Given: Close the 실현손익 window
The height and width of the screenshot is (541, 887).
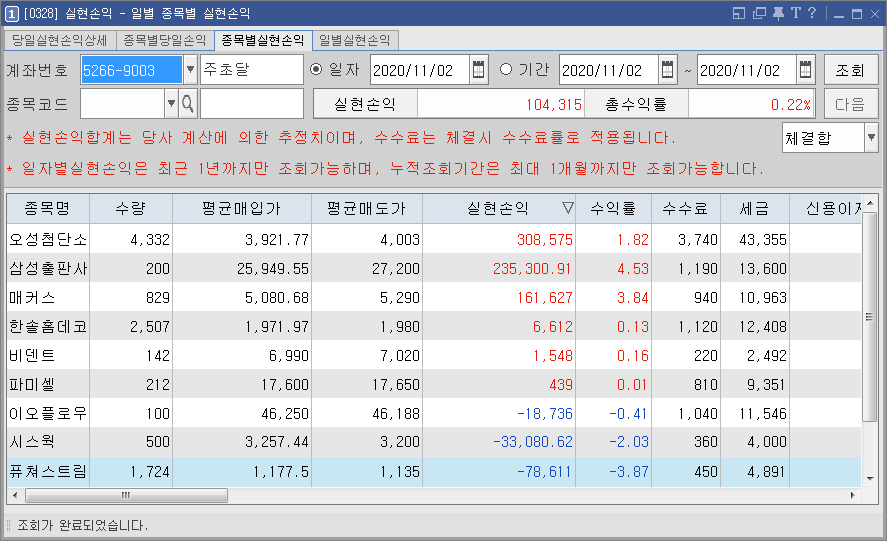Looking at the screenshot, I should (875, 14).
